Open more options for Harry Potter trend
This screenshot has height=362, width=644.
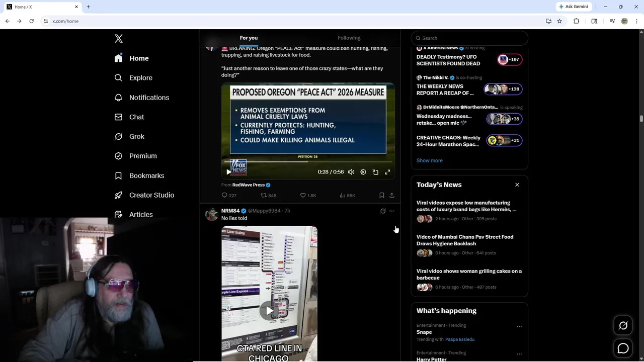[x=519, y=354]
